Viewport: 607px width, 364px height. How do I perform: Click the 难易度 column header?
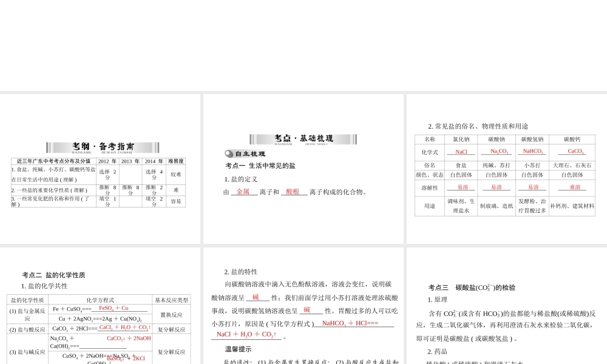click(x=176, y=161)
